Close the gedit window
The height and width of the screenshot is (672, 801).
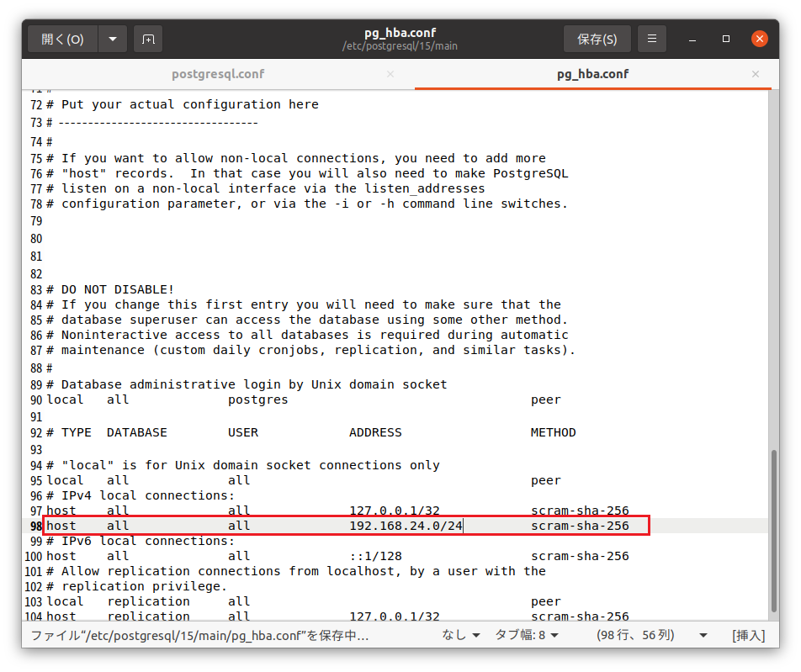click(760, 39)
